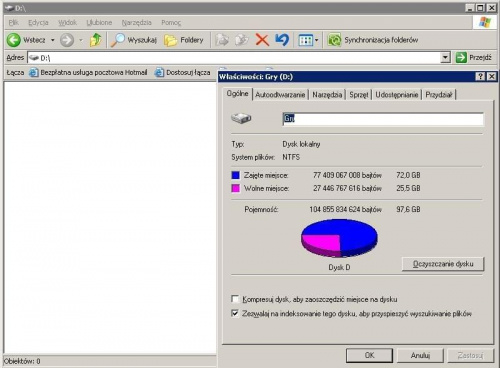Click Synchronizacja folderów icon
Screen dimensions: 500x368
[334, 40]
